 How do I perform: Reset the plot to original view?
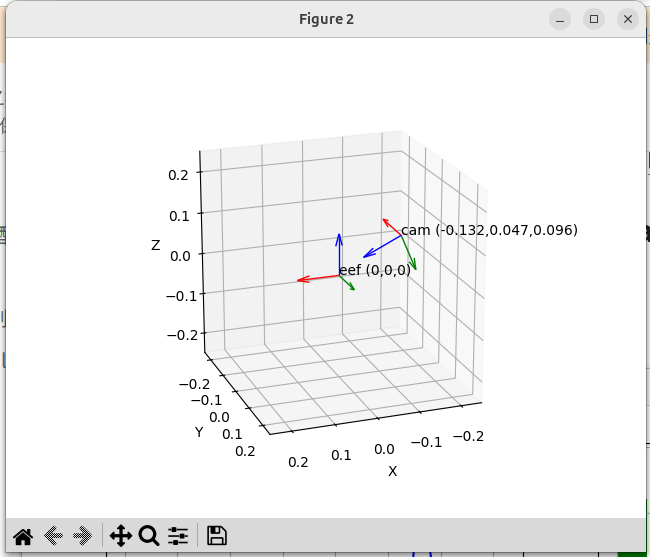(22, 536)
